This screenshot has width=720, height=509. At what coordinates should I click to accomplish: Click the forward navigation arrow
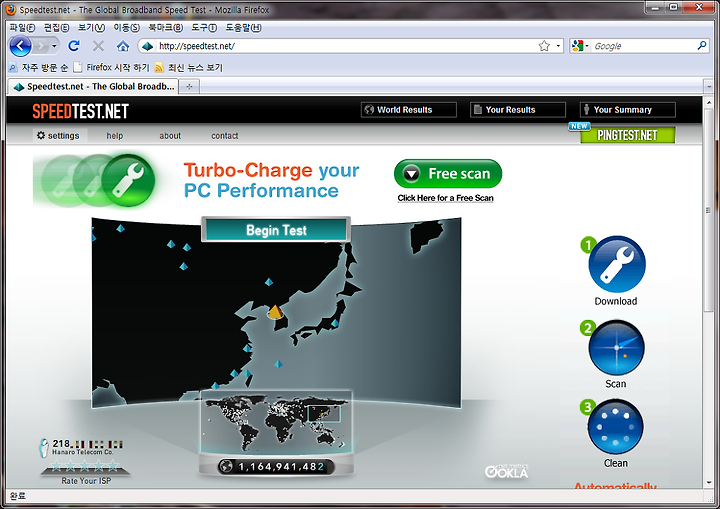(41, 46)
